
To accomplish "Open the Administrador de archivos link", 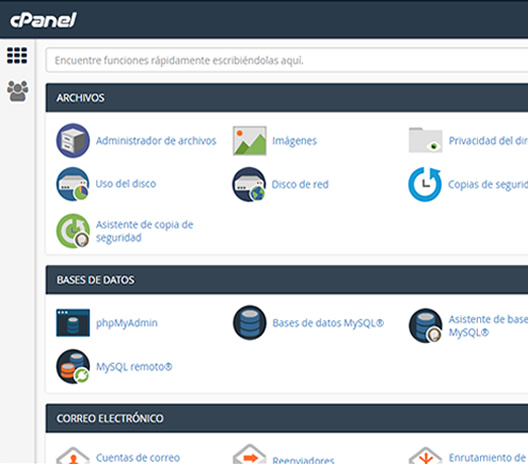I will [x=156, y=140].
